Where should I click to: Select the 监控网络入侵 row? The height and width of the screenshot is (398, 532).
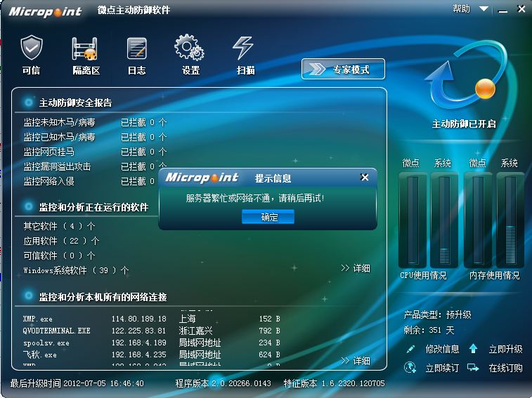point(89,181)
